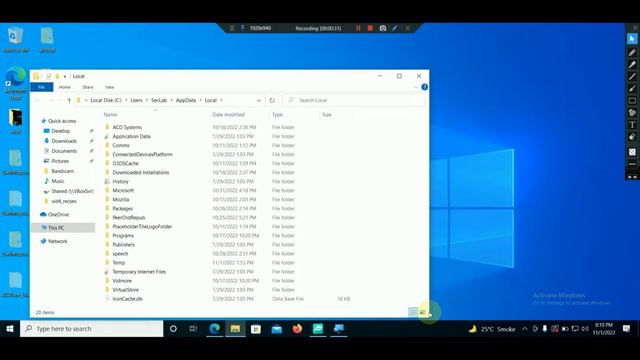Open the File ribbon tab

click(x=42, y=87)
